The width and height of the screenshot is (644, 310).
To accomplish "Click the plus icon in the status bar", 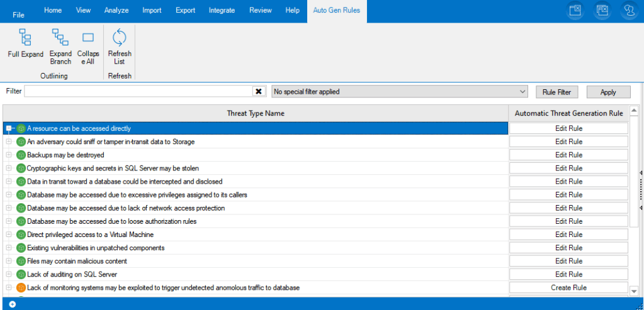I will (12, 304).
